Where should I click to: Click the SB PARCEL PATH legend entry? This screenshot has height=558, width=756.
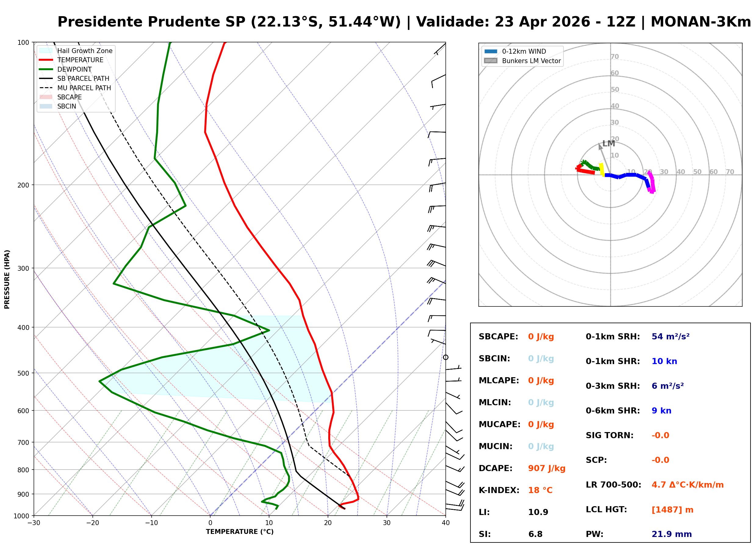tap(46, 79)
